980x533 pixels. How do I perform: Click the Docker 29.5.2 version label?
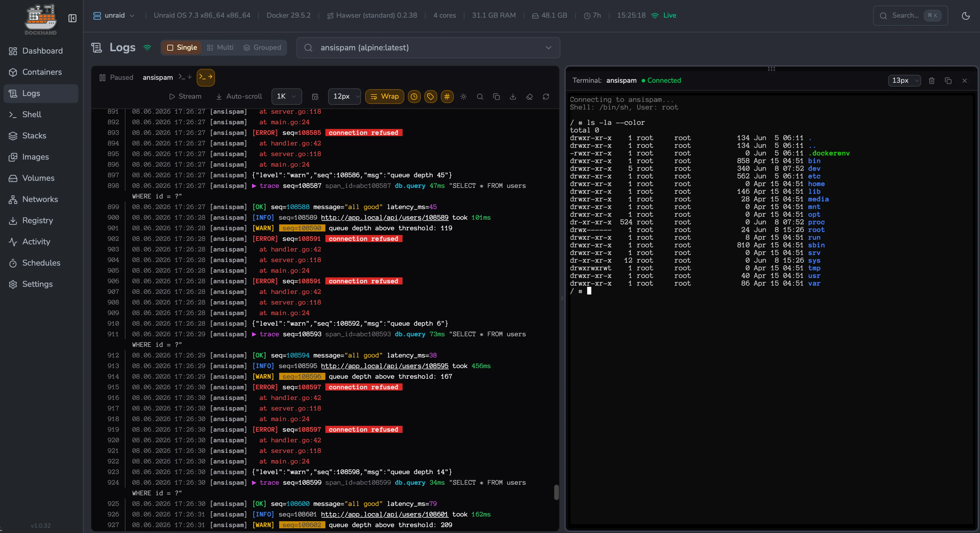288,16
